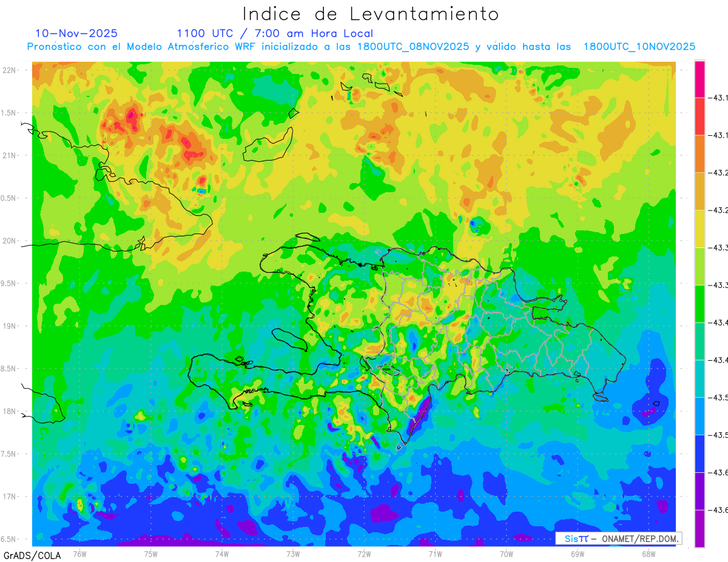
Task: Click the "20N" latitude axis label
Action: (x=9, y=241)
